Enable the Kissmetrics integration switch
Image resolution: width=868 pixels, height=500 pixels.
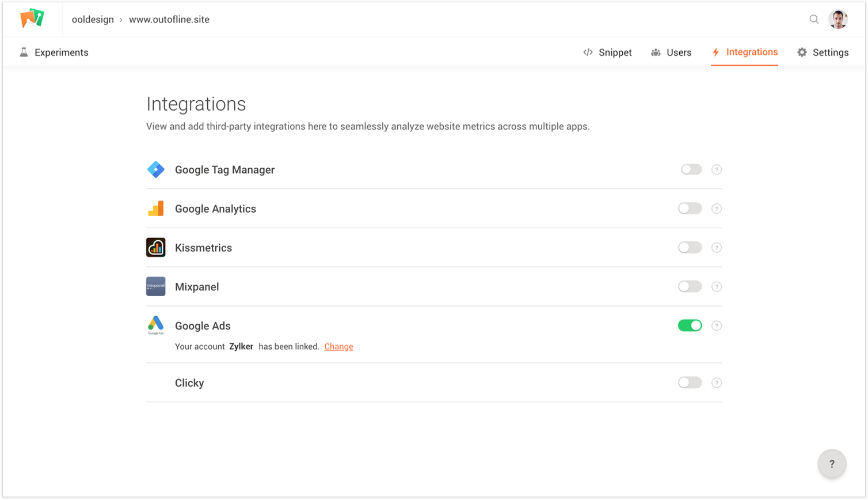coord(690,248)
